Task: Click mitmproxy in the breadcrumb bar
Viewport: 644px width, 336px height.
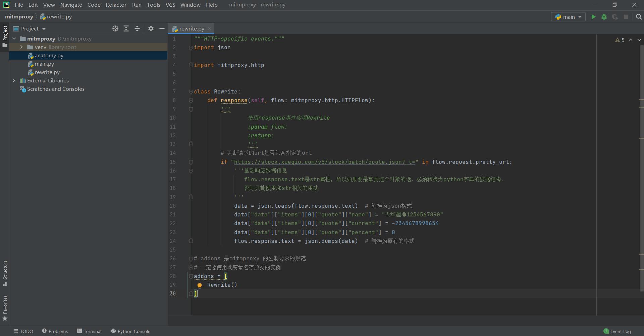Action: click(x=19, y=16)
